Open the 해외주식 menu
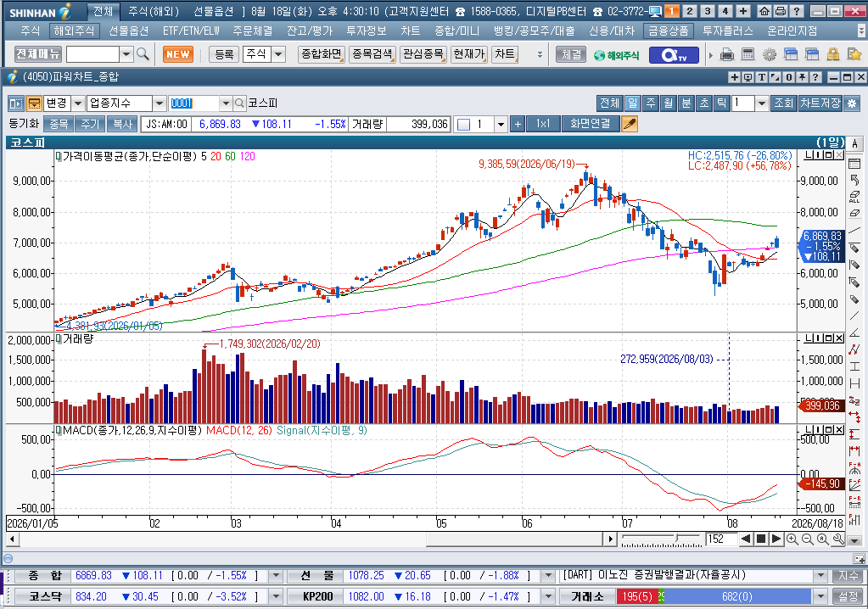The width and height of the screenshot is (868, 609). tap(74, 31)
